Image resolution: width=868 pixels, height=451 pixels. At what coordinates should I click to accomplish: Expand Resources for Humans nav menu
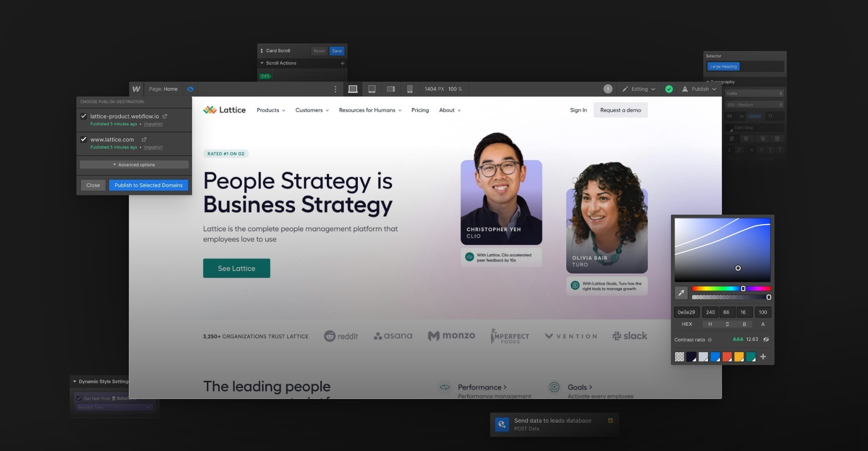pyautogui.click(x=370, y=110)
